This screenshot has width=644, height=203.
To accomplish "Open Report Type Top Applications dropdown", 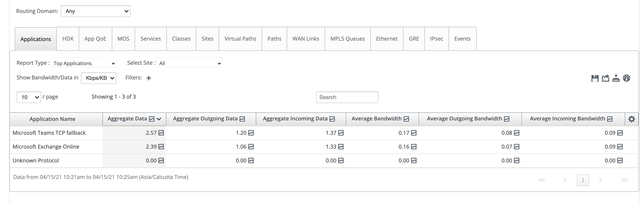I will (x=83, y=63).
